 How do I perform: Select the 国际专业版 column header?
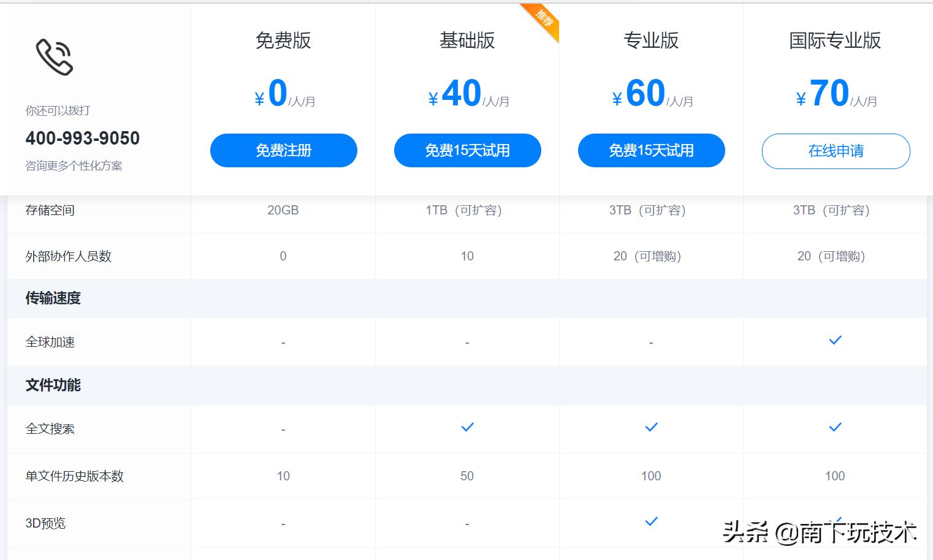tap(835, 40)
